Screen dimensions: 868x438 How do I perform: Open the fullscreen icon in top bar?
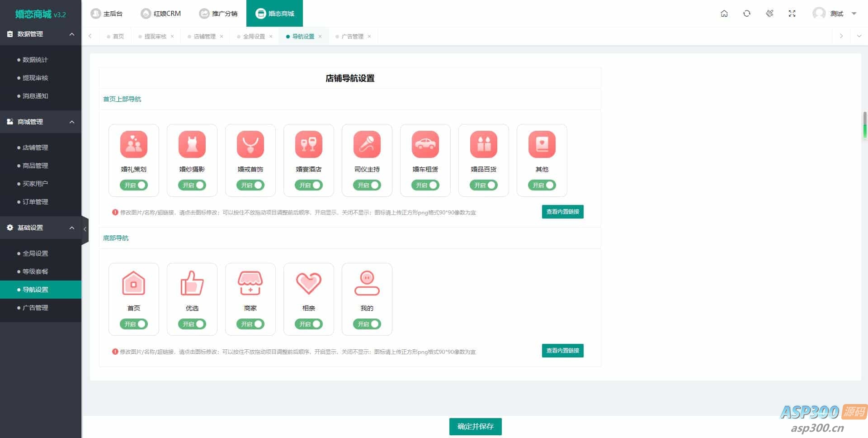792,14
